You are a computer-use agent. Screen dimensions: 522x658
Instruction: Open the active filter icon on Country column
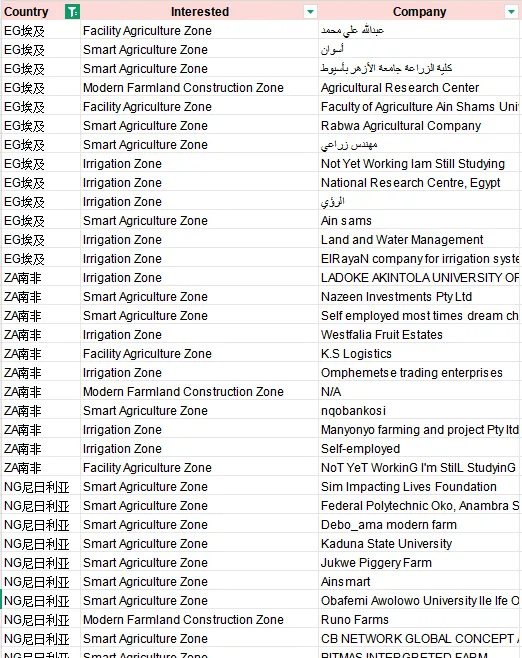pyautogui.click(x=72, y=12)
